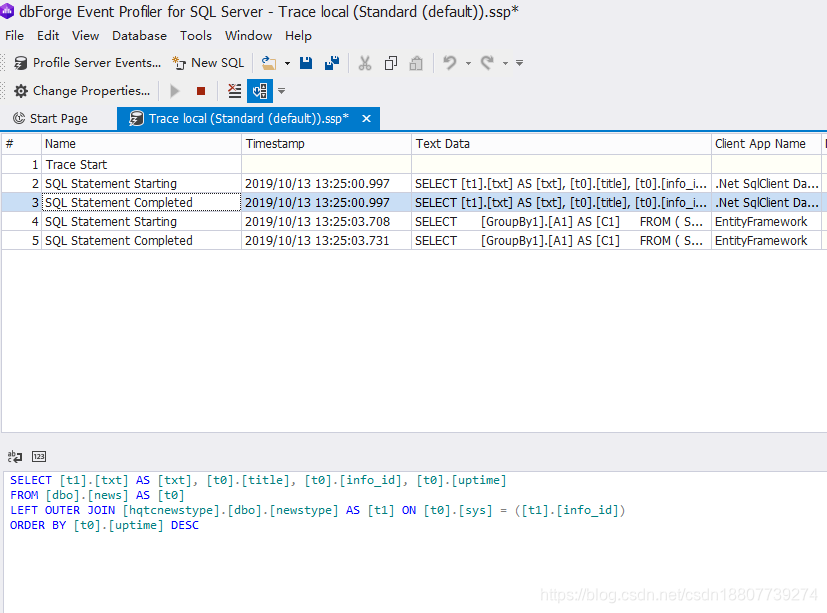
Task: Open the File menu
Action: pos(14,36)
